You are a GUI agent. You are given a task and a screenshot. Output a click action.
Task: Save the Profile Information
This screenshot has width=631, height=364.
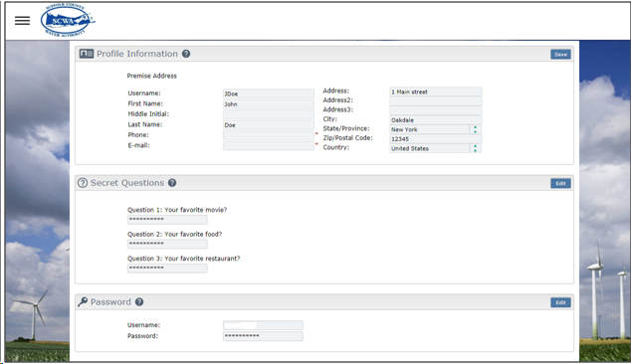coord(560,55)
